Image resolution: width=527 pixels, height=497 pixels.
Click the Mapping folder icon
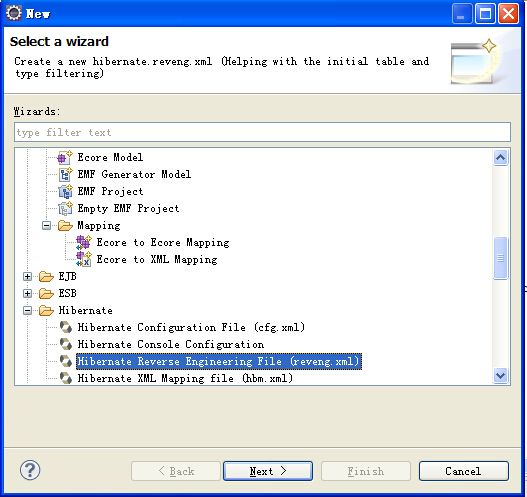[x=65, y=225]
